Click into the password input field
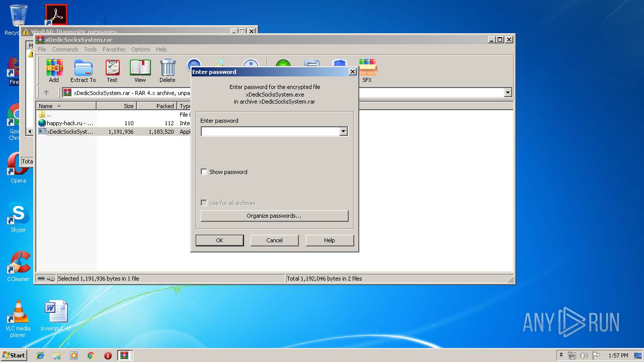Viewport: 644px width, 362px height. [x=270, y=132]
